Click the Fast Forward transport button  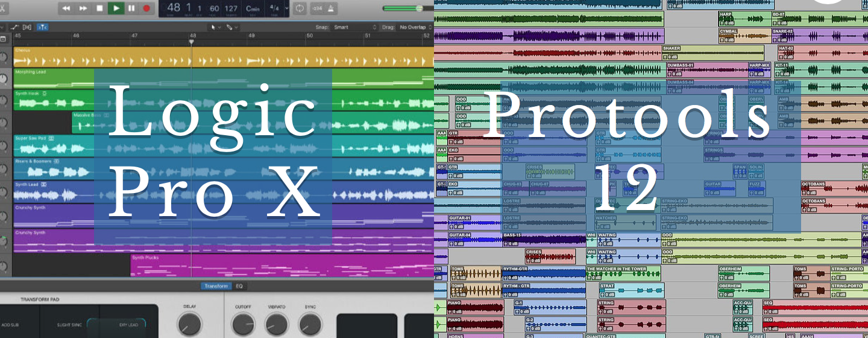tap(83, 8)
